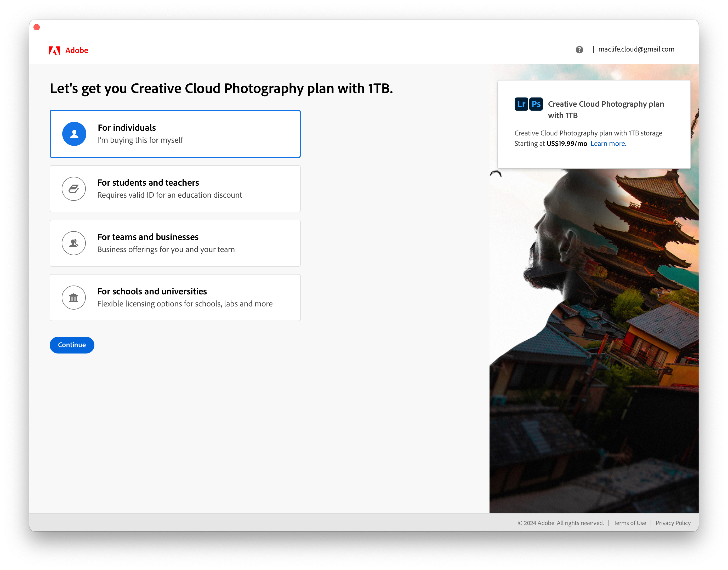Click the Adobe wordmark text
Screen dimensions: 728x570
77,50
